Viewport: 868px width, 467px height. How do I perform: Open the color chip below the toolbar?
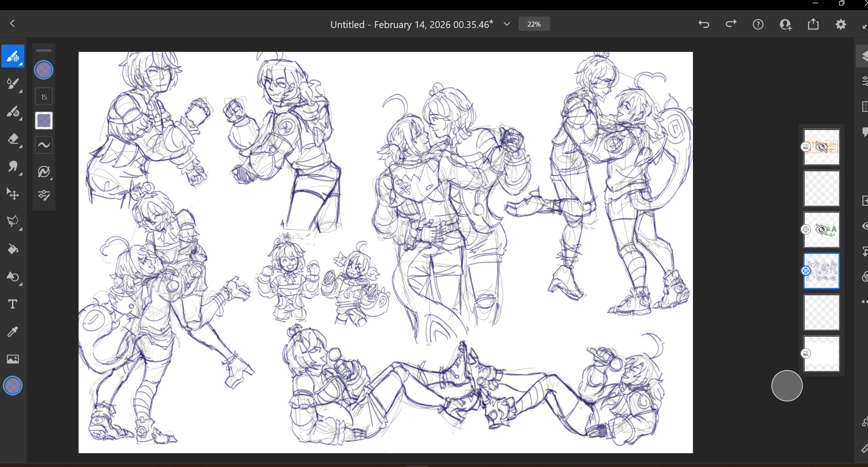click(13, 386)
